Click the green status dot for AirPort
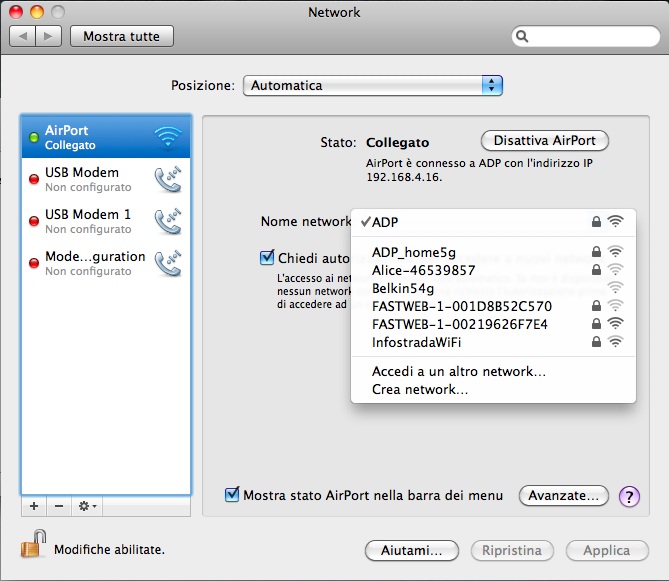Image resolution: width=669 pixels, height=581 pixels. point(34,137)
